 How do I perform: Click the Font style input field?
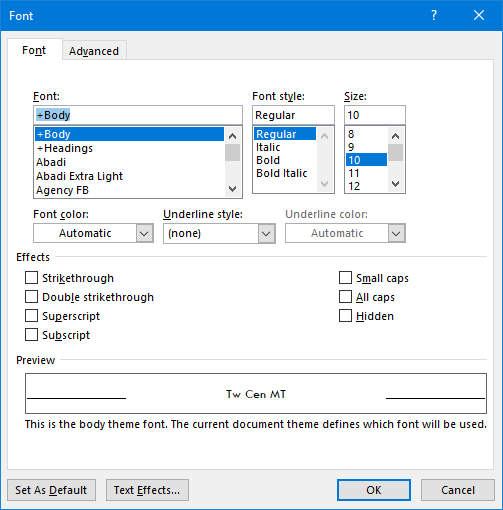tap(293, 115)
